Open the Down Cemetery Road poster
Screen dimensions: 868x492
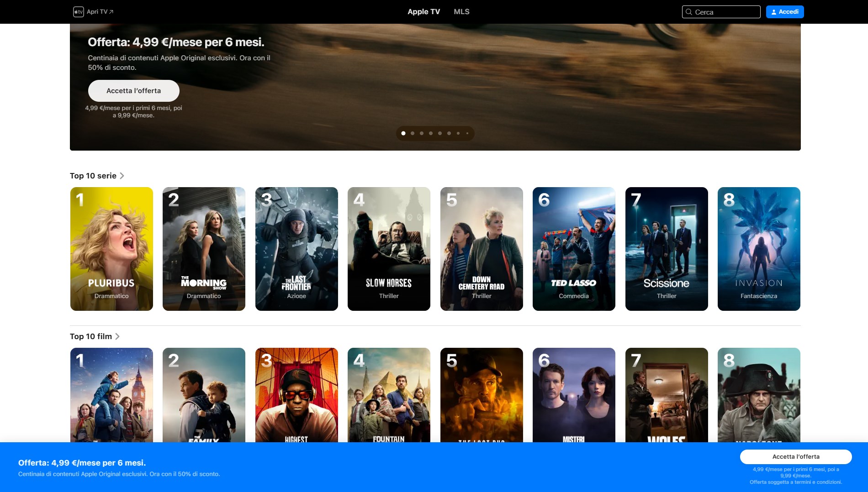(482, 249)
